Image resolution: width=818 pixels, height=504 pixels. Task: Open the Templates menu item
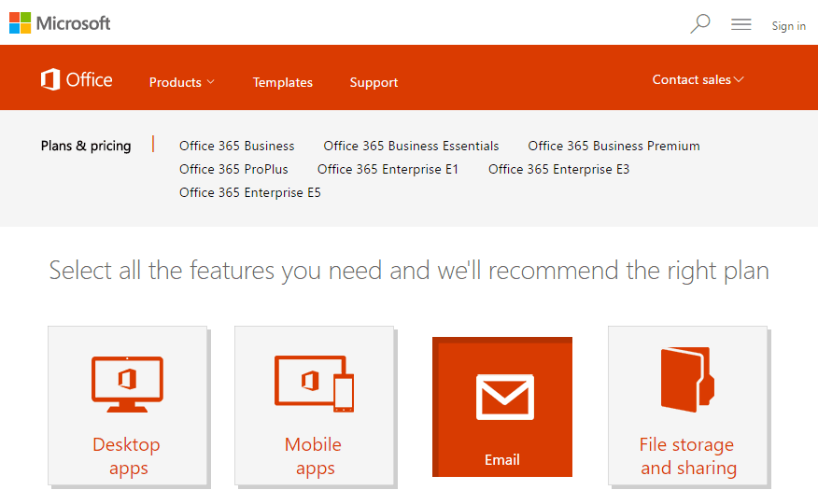click(x=283, y=82)
